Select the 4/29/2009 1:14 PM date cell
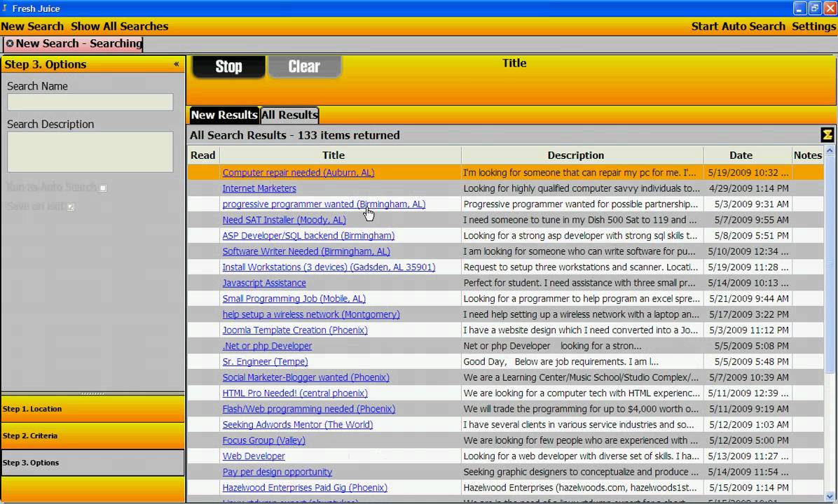The width and height of the screenshot is (838, 504). pos(748,188)
